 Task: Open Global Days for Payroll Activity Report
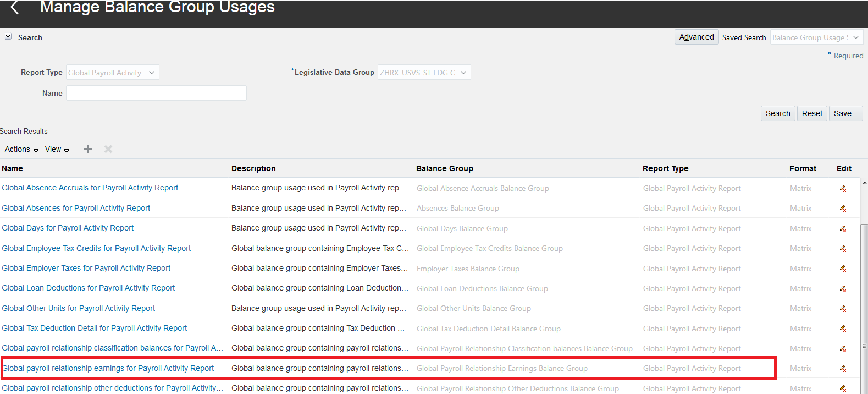[x=68, y=228]
